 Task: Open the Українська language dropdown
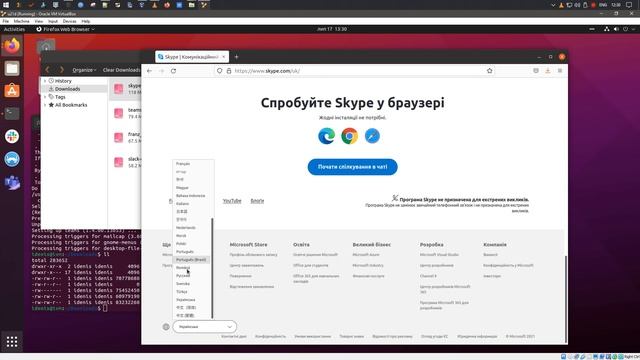pos(204,327)
